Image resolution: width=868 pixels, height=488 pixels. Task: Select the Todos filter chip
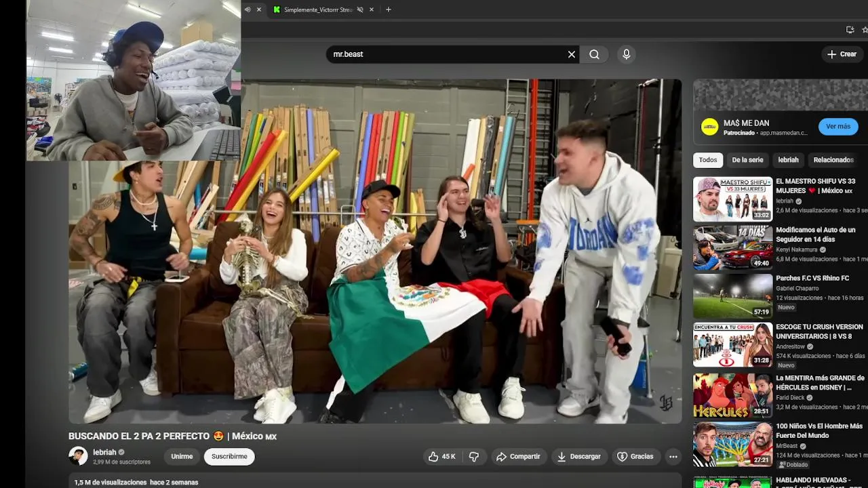708,160
